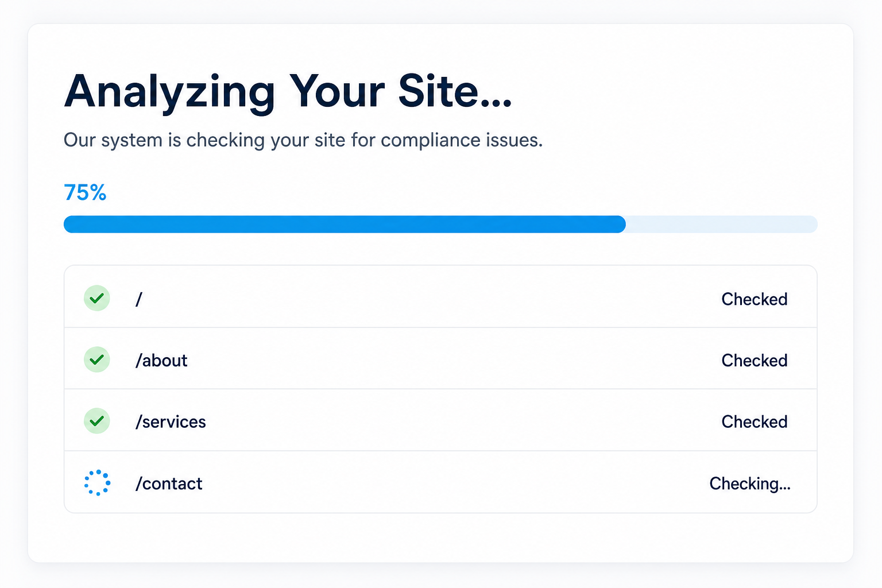Click the filled blue part of progress bar
The image size is (882, 588).
coord(345,225)
